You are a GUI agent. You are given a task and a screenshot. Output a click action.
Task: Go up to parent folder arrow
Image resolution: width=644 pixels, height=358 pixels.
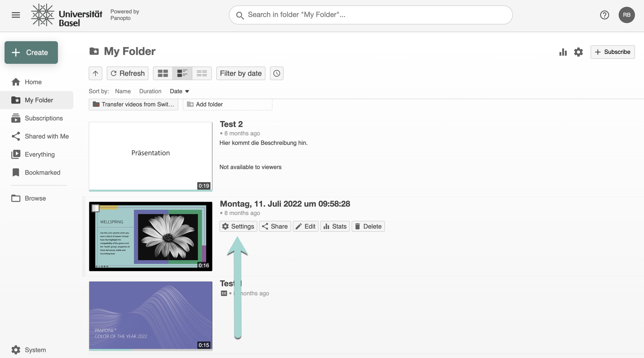pos(95,73)
